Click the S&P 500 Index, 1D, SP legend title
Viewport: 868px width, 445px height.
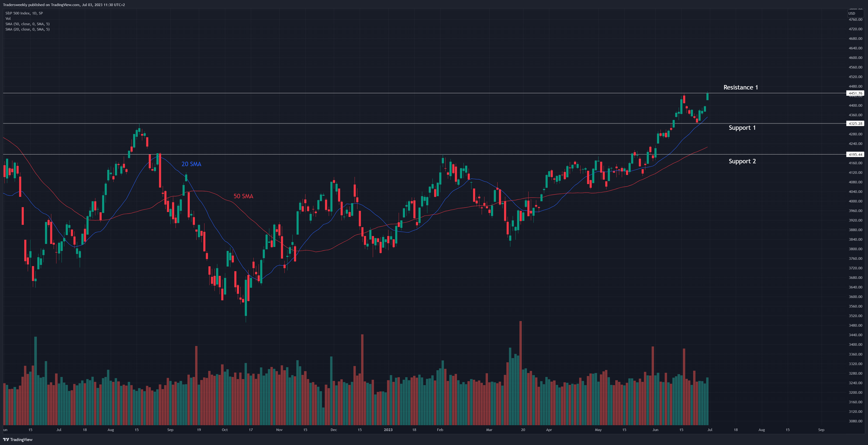(24, 13)
